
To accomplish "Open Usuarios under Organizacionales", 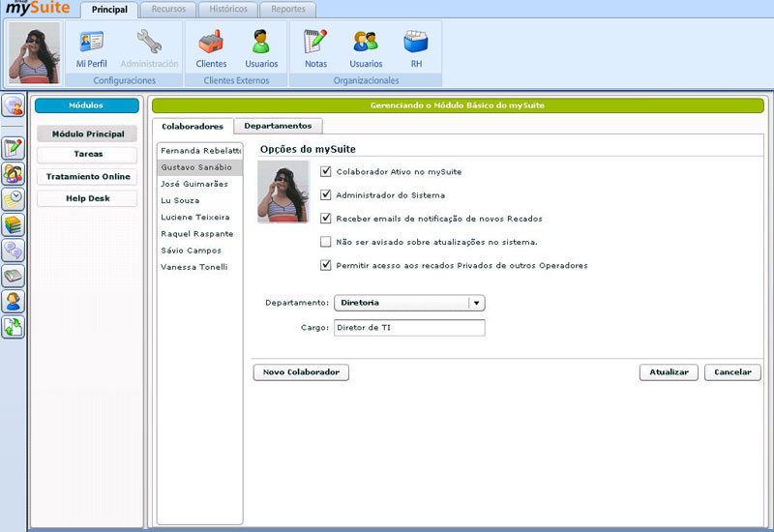I will click(x=366, y=48).
